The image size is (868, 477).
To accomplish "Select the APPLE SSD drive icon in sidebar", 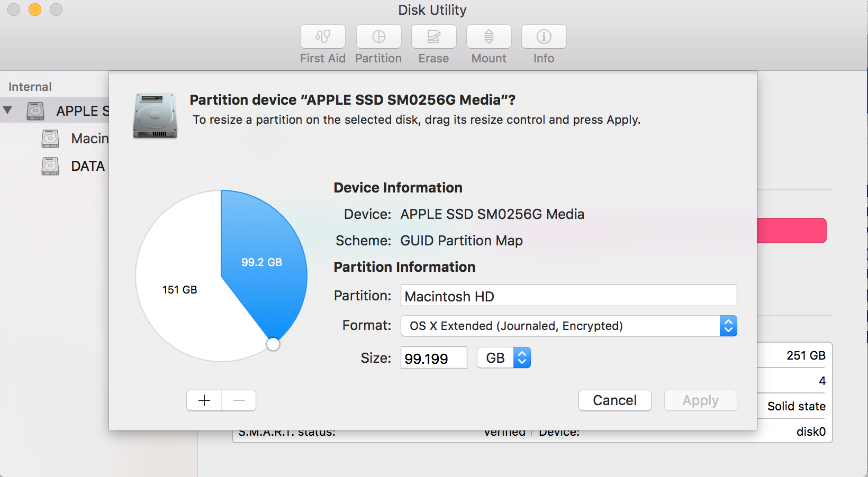I will pos(35,111).
